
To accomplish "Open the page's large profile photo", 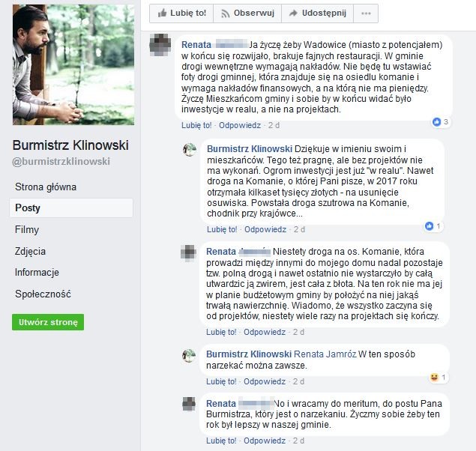I will (x=73, y=64).
